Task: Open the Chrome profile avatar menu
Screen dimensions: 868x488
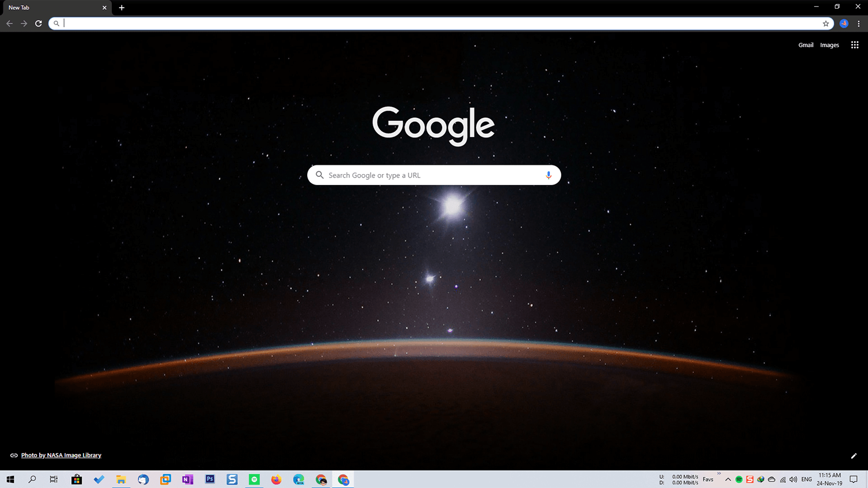Action: 844,24
